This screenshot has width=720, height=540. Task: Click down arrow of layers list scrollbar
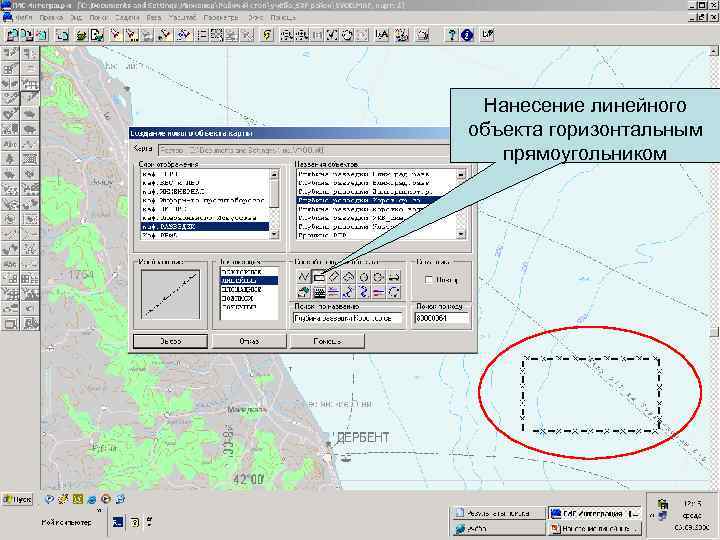(x=274, y=234)
